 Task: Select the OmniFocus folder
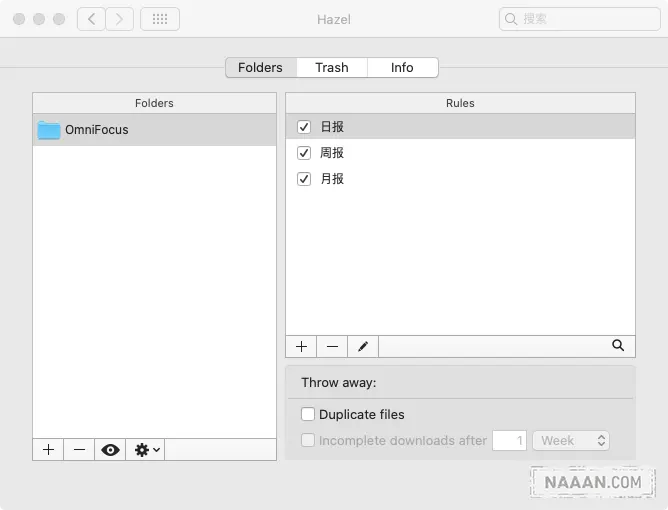click(x=96, y=130)
